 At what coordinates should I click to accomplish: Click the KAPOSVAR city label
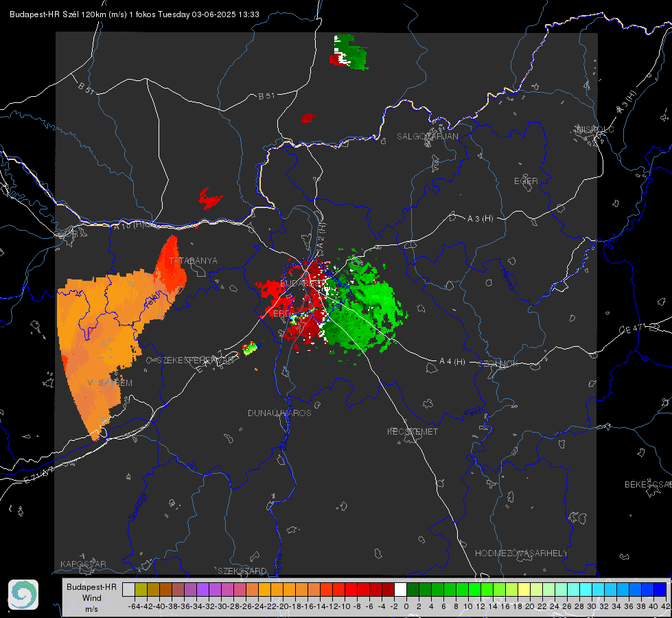coord(83,564)
